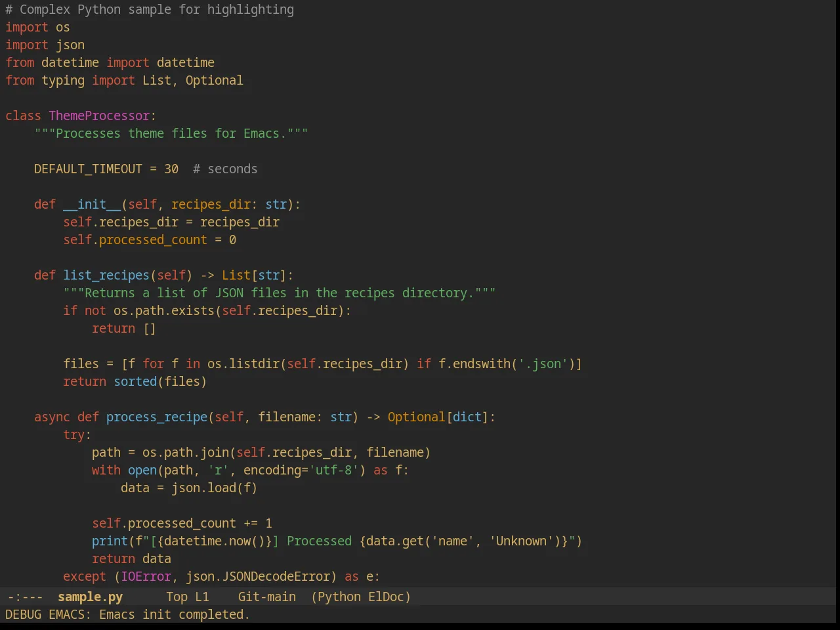Image resolution: width=840 pixels, height=630 pixels.
Task: Click 'IOError' exception name
Action: 146,577
